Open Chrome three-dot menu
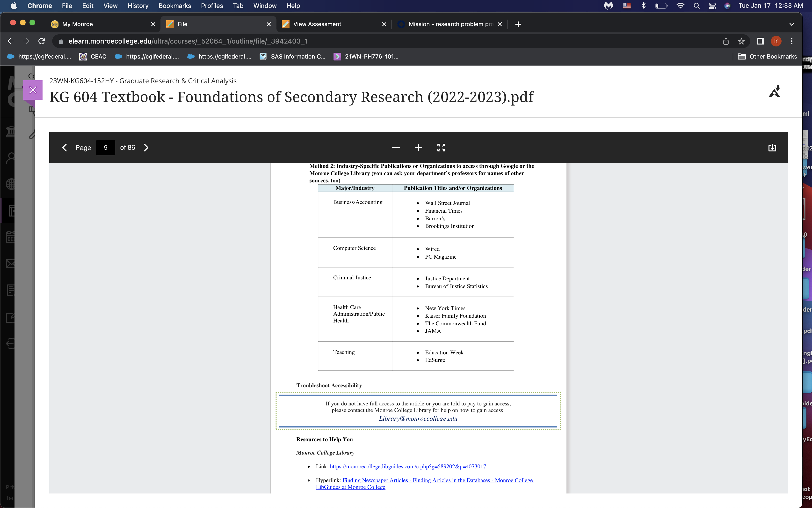 point(791,41)
